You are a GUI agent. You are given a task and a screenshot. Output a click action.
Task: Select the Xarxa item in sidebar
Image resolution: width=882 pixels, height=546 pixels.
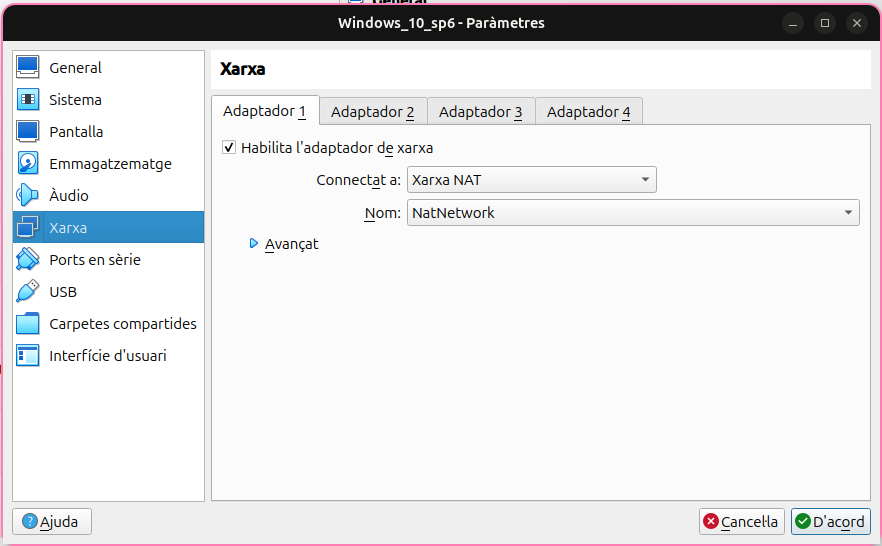[x=108, y=228]
